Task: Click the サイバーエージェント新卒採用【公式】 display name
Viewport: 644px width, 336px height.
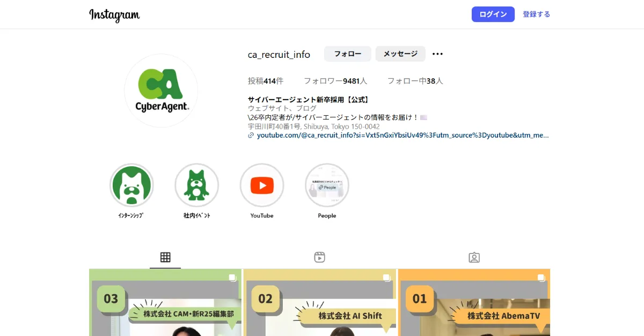Action: (309, 100)
